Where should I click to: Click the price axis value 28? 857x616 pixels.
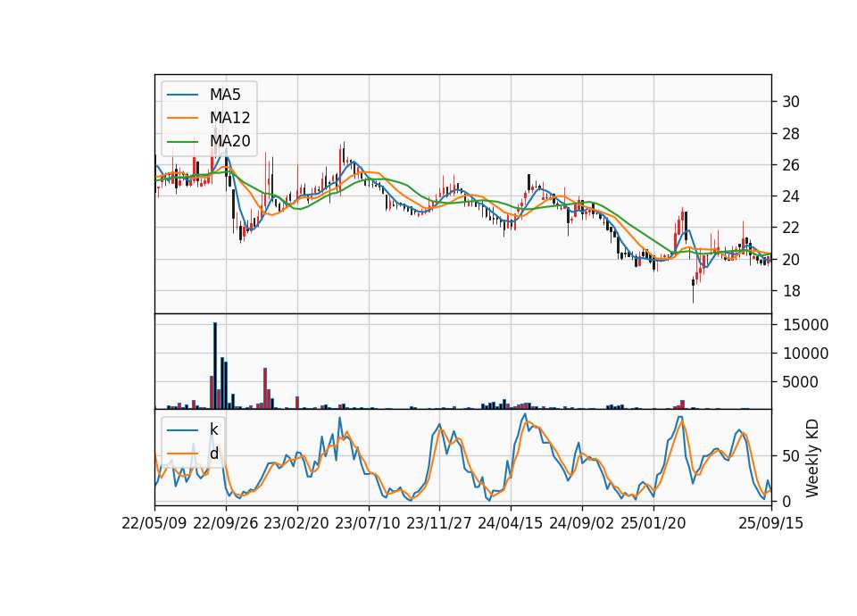tap(791, 133)
